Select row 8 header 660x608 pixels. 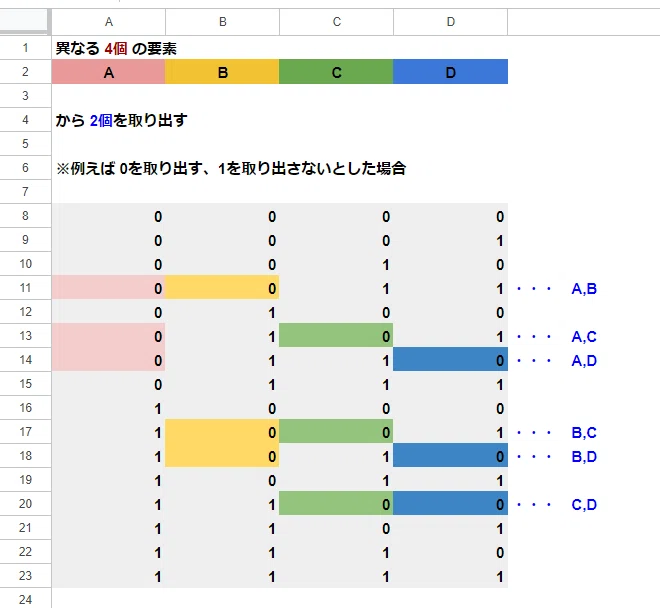coord(25,216)
